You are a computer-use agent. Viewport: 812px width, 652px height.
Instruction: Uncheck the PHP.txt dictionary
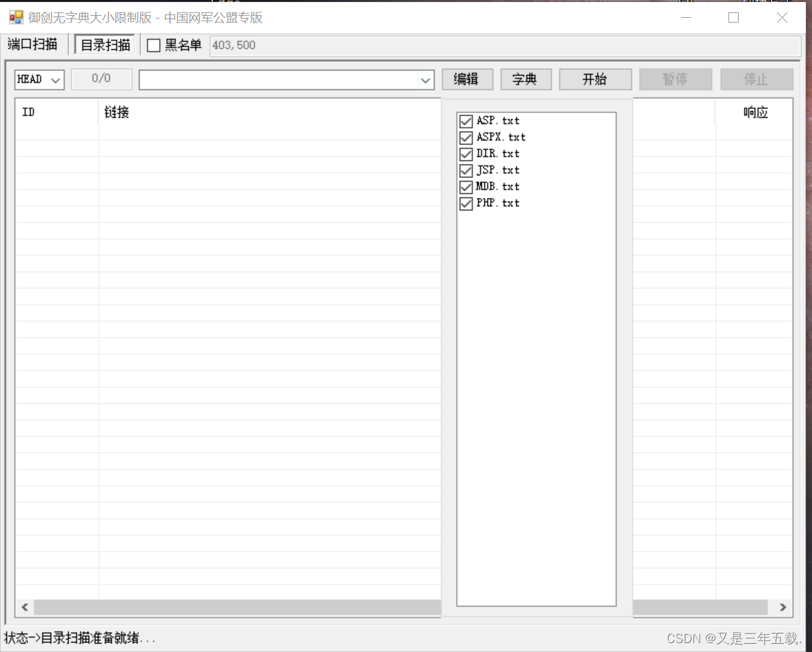[x=466, y=203]
